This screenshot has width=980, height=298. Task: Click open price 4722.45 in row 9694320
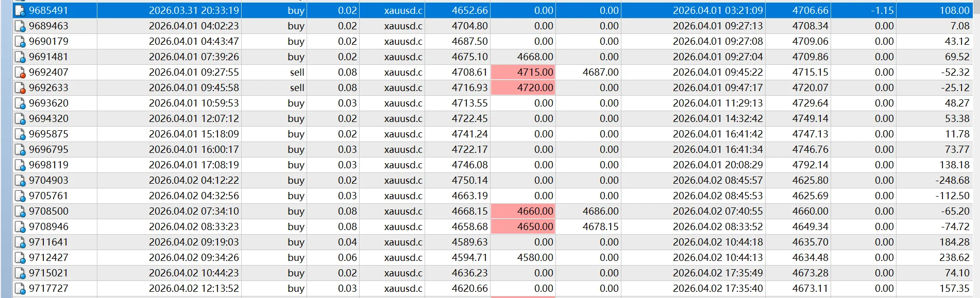point(469,118)
